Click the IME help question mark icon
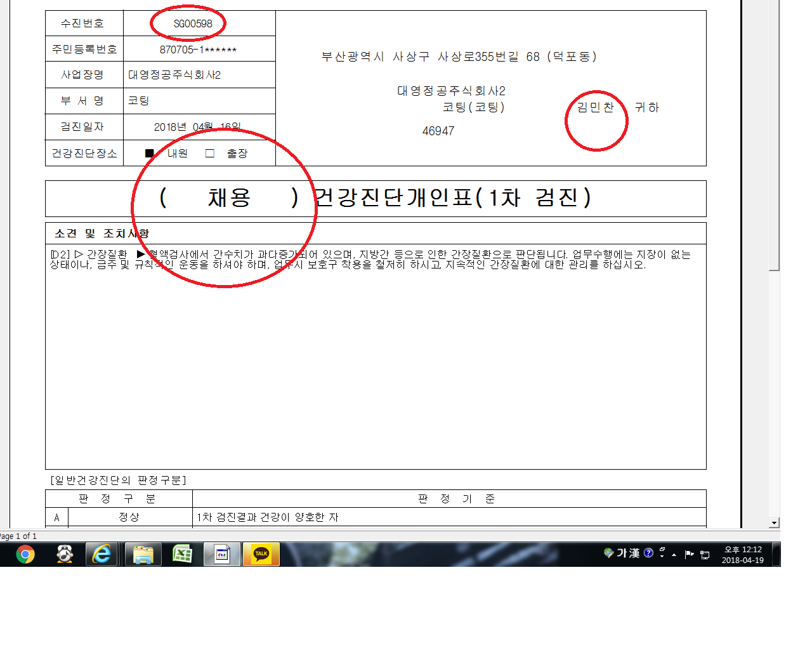This screenshot has height=650, width=812. click(x=648, y=553)
